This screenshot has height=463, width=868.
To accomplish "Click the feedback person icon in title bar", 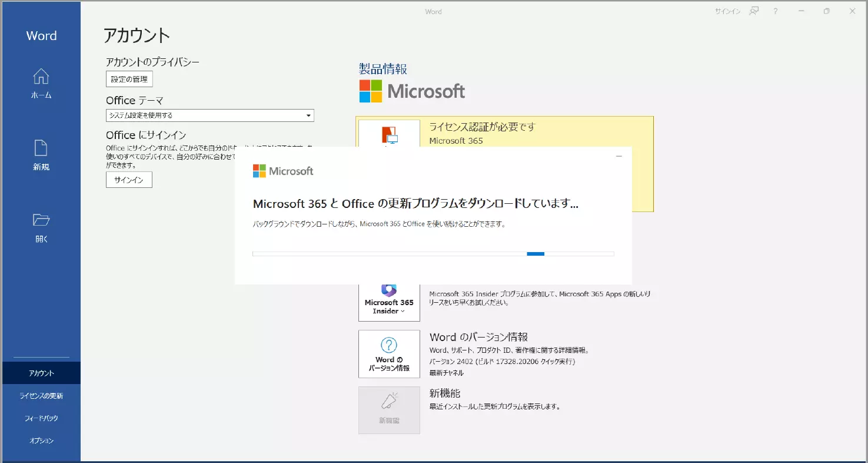I will 754,11.
